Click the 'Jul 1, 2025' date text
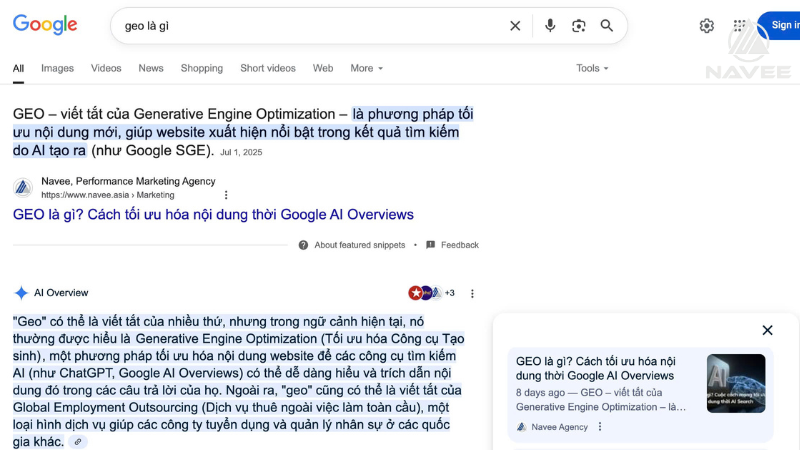The width and height of the screenshot is (800, 450). [x=241, y=152]
